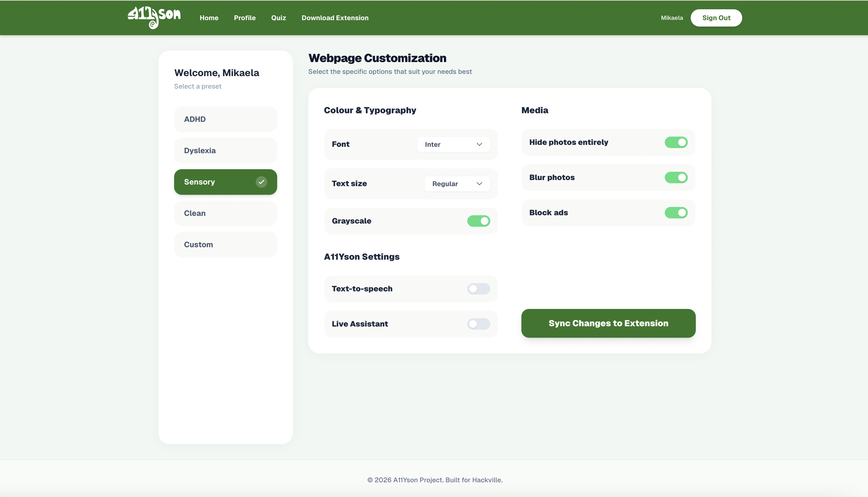The height and width of the screenshot is (497, 868).
Task: Click the Text size chevron arrow
Action: [479, 184]
